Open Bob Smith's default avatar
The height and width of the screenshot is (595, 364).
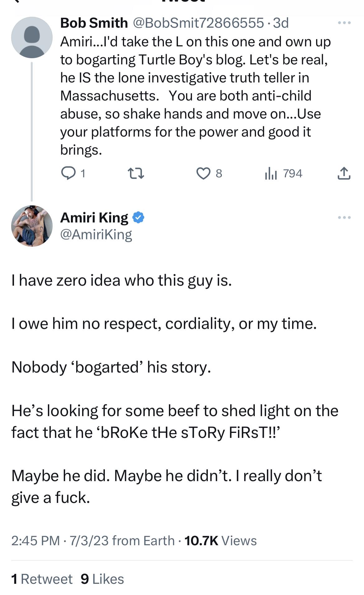coord(32,37)
